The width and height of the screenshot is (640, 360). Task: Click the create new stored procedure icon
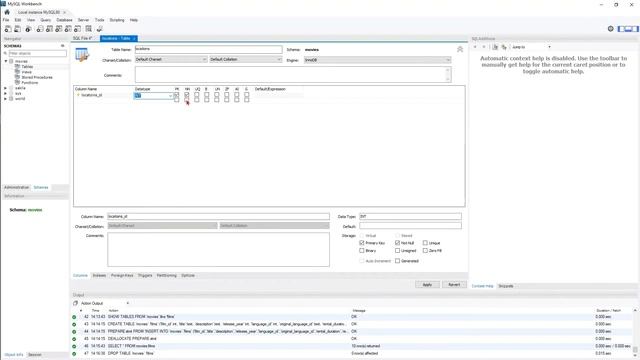(x=68, y=29)
